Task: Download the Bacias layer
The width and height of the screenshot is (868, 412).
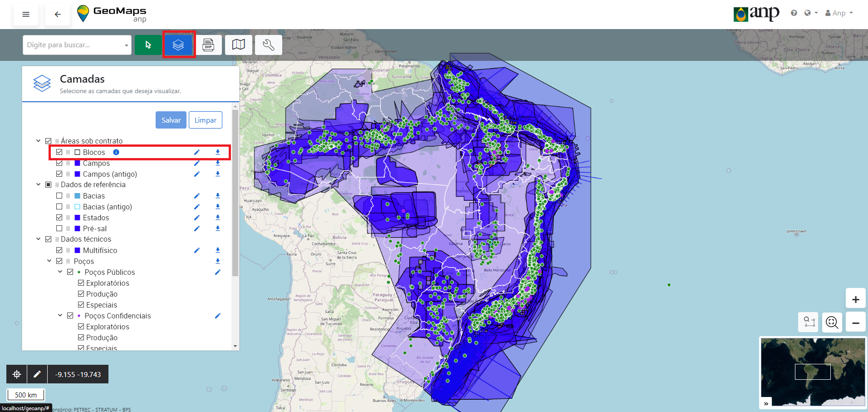Action: (218, 196)
